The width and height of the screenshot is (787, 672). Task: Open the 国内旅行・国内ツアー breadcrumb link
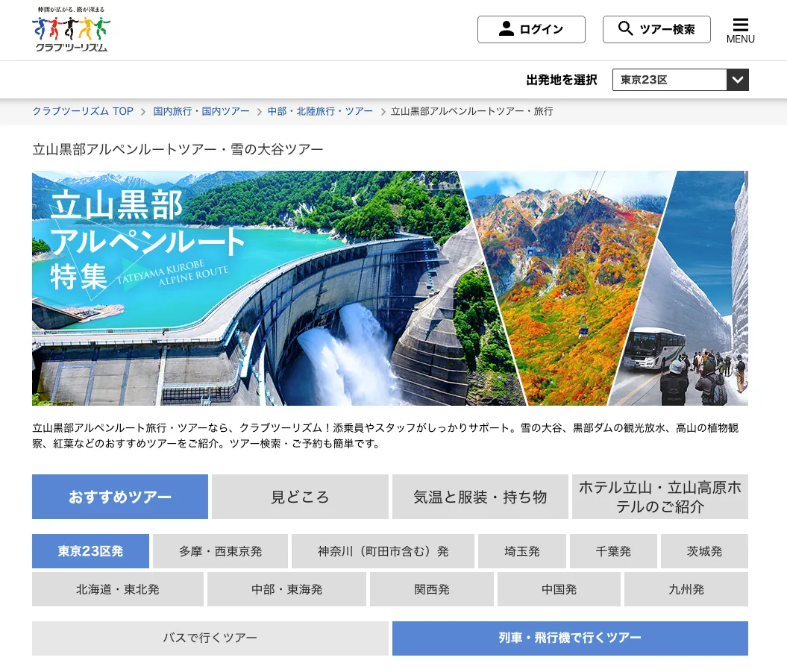click(201, 111)
